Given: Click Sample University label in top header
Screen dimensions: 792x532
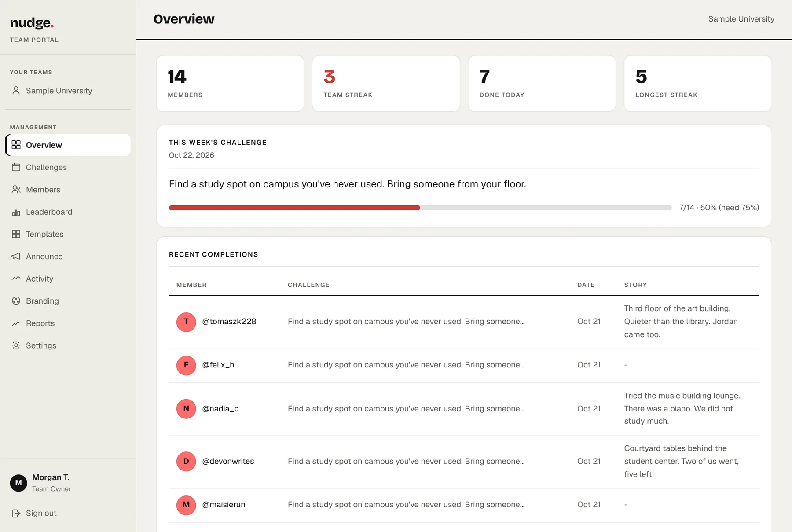Looking at the screenshot, I should pyautogui.click(x=741, y=19).
